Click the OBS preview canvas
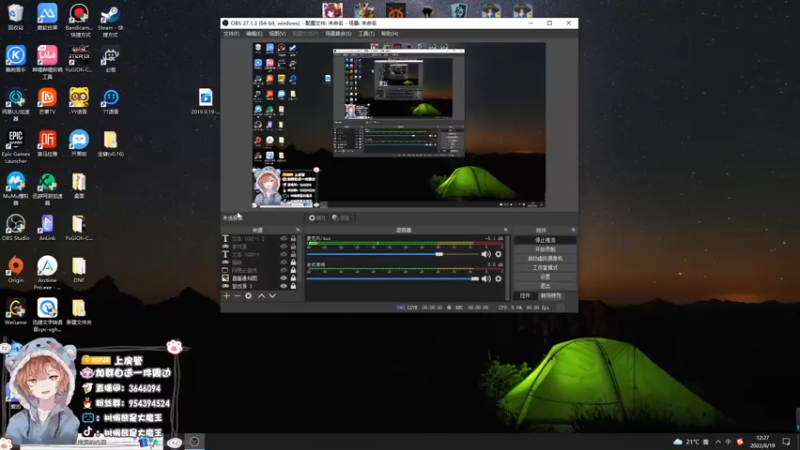Viewport: 800px width, 450px height. tap(399, 125)
